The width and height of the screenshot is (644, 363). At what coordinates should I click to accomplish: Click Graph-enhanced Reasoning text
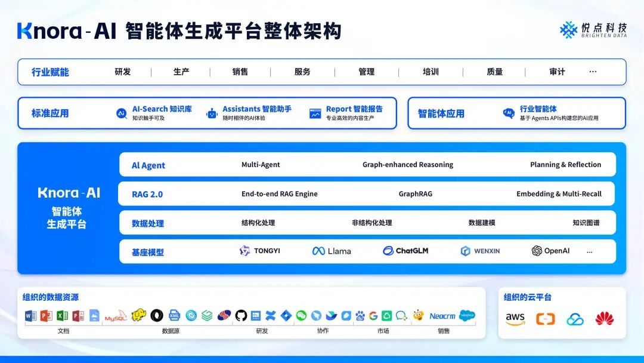[408, 164]
